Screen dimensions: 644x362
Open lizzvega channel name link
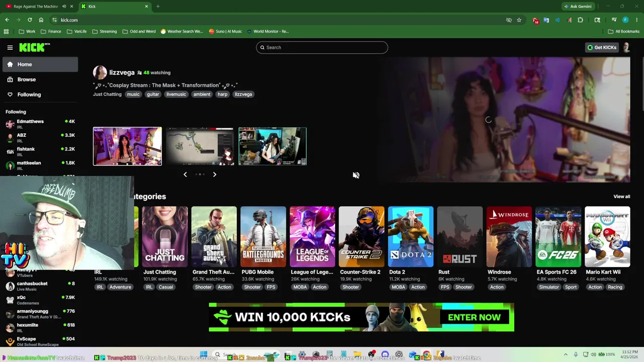coord(122,72)
